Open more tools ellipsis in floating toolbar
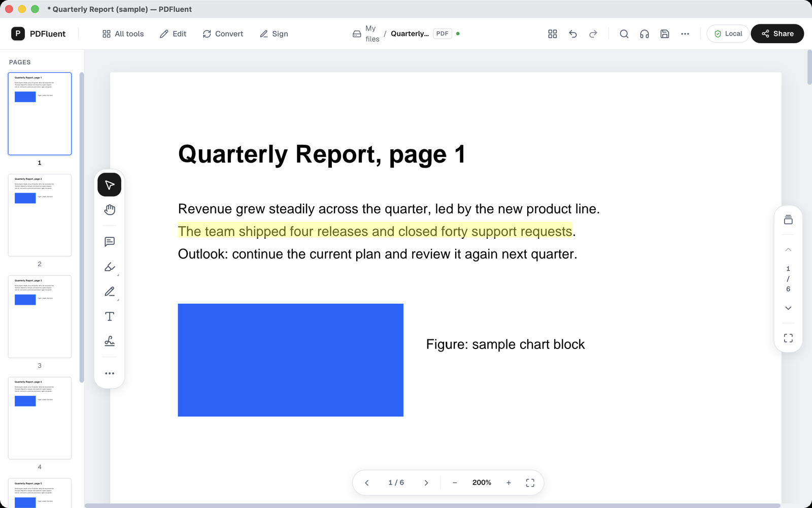The height and width of the screenshot is (508, 812). pos(110,373)
